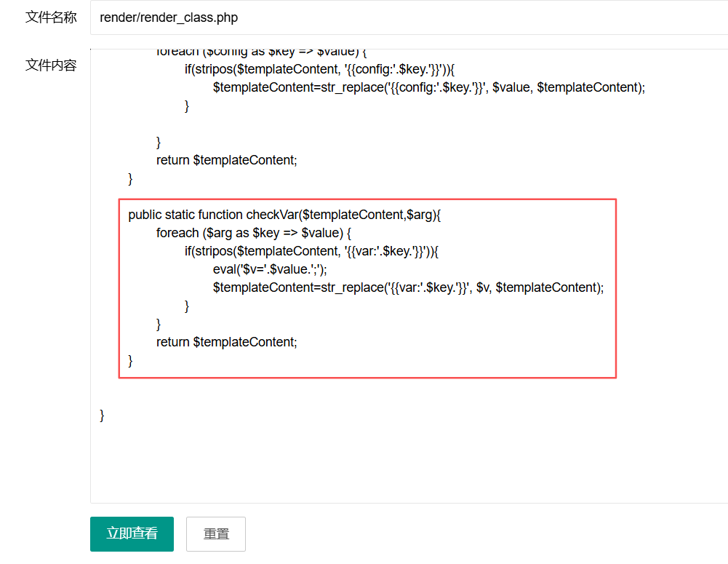Click the str_replace '{{var:' code line
This screenshot has height=564, width=728.
(x=408, y=287)
